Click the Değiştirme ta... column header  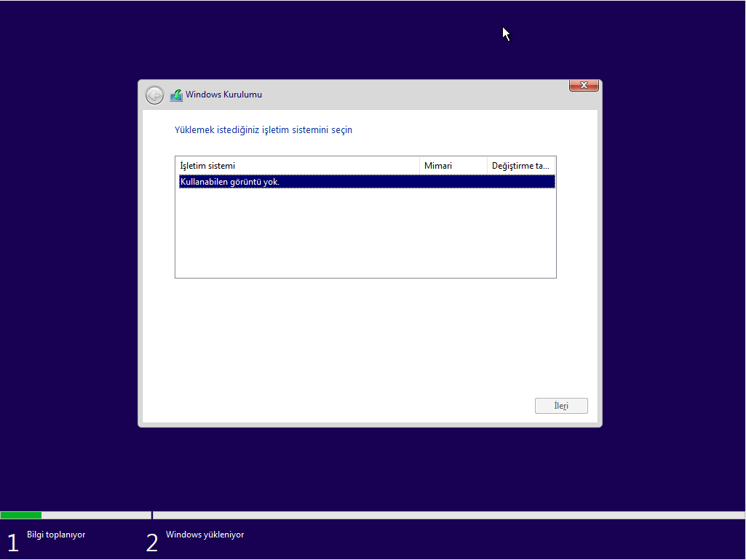pos(521,165)
